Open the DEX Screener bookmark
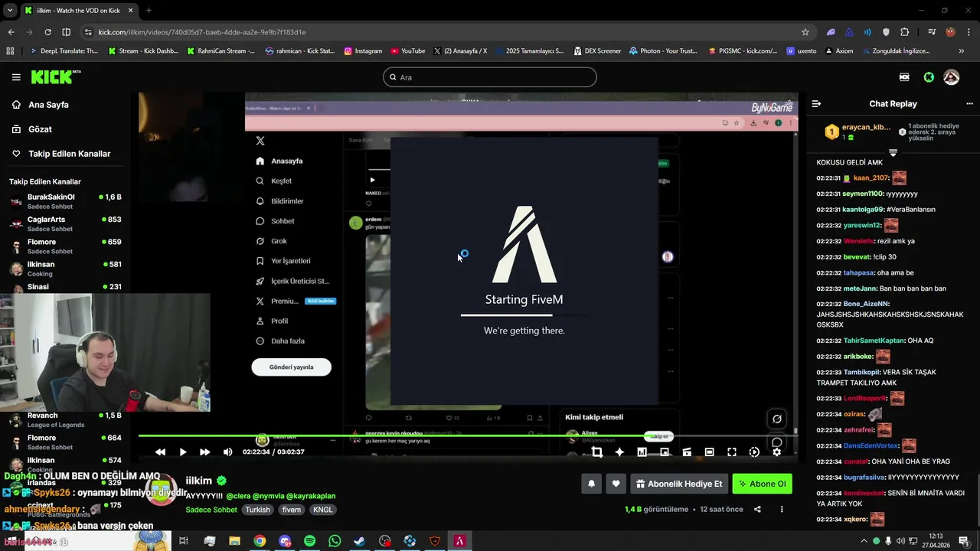Screen dimensions: 980x551 tap(596, 51)
